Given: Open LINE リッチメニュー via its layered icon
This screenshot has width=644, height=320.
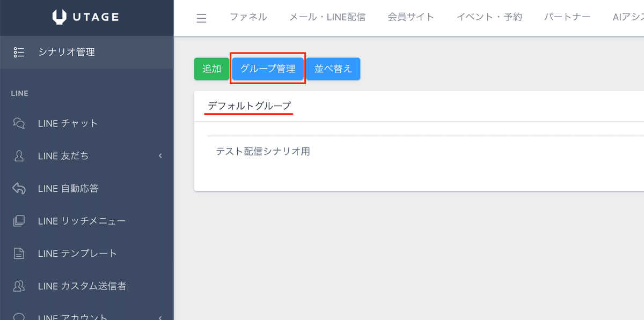Looking at the screenshot, I should 19,221.
